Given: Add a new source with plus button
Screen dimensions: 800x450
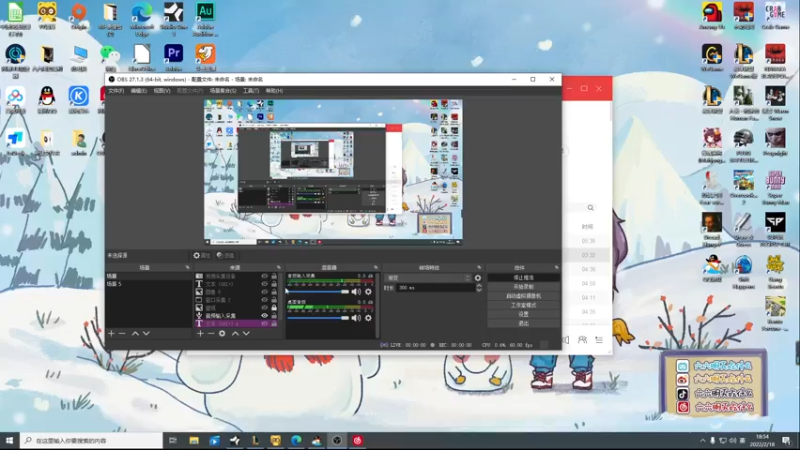Looking at the screenshot, I should point(200,333).
